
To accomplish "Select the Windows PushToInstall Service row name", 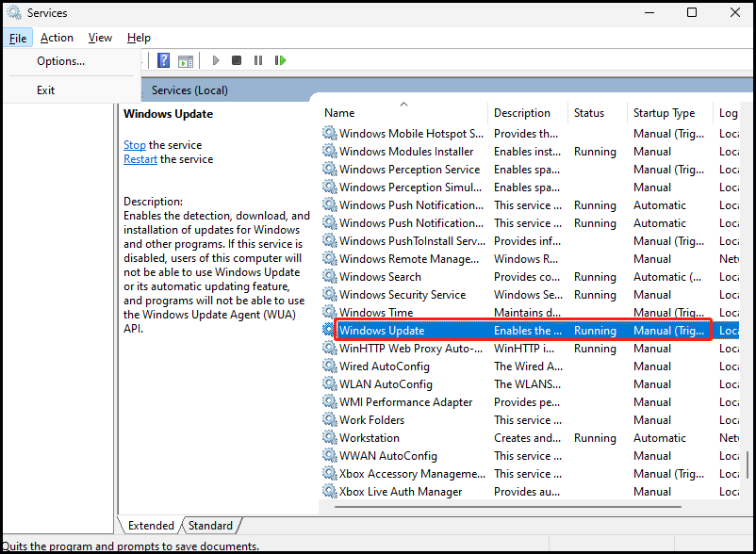I will click(412, 241).
